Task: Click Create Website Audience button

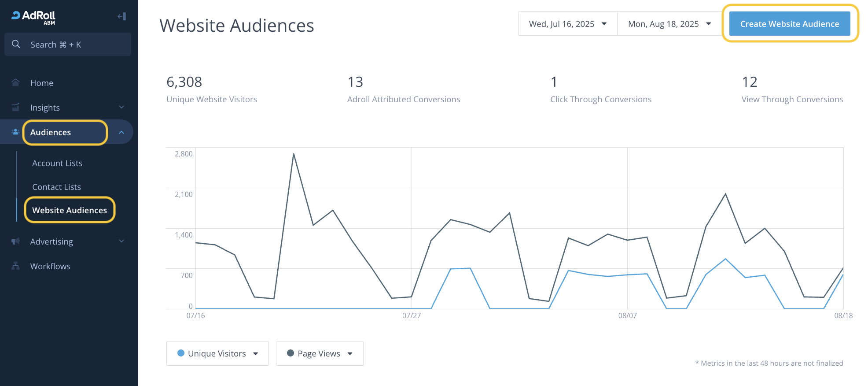Action: pos(789,24)
